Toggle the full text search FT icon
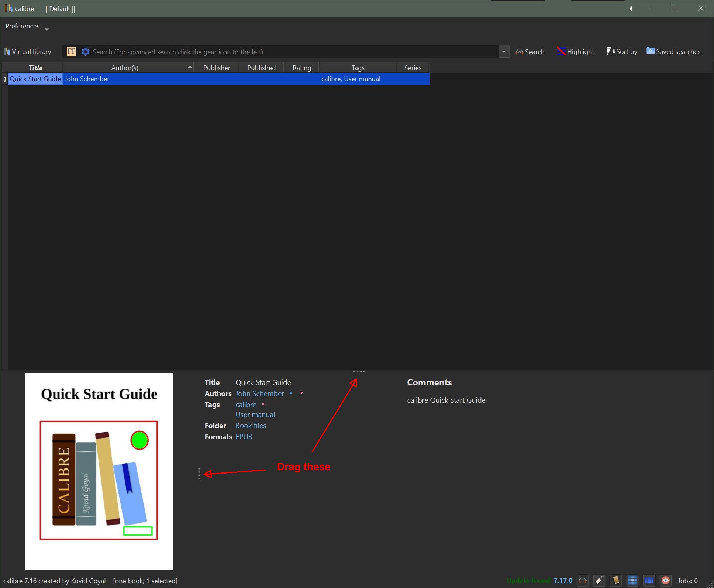Screen dimensions: 714x588 (71, 52)
